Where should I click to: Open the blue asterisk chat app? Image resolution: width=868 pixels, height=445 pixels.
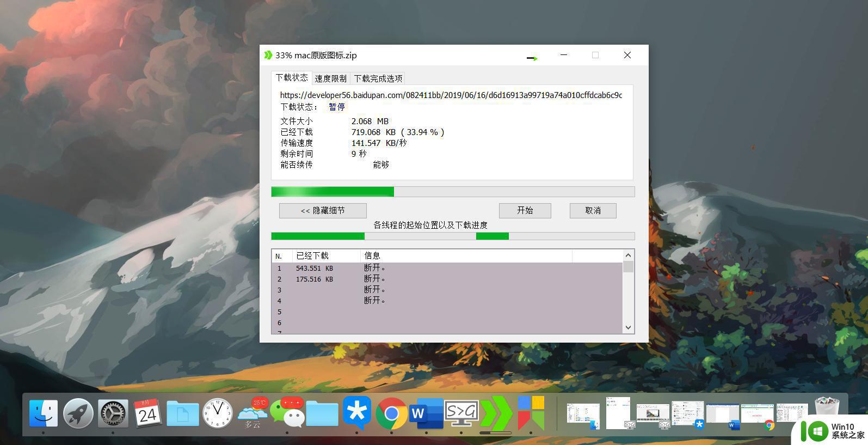tap(357, 412)
